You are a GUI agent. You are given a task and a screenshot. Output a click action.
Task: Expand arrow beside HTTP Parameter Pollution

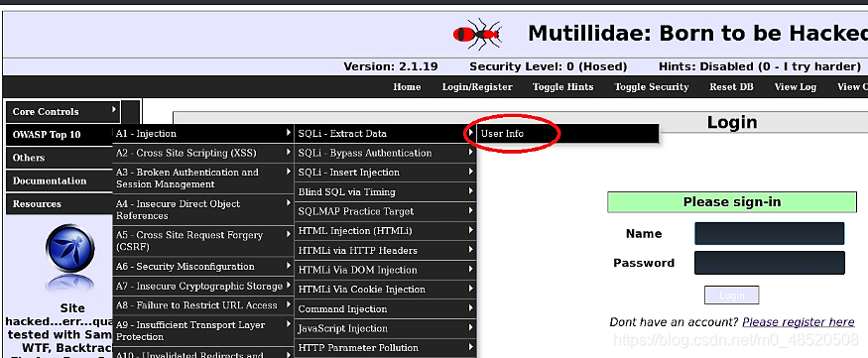point(471,347)
